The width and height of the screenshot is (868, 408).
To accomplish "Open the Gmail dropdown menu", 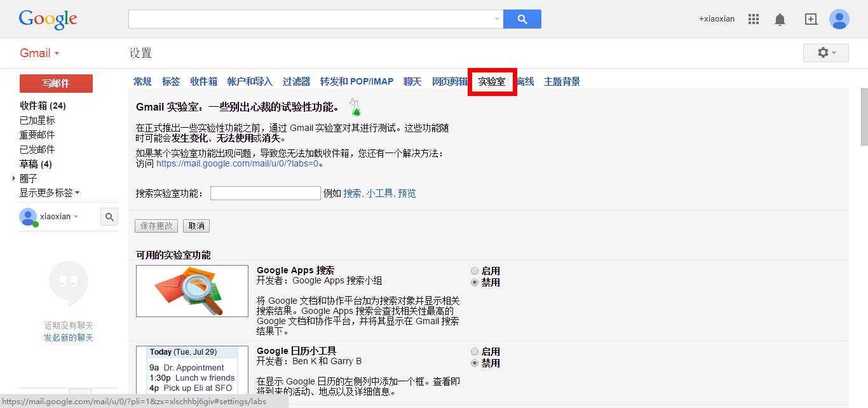I will point(39,53).
